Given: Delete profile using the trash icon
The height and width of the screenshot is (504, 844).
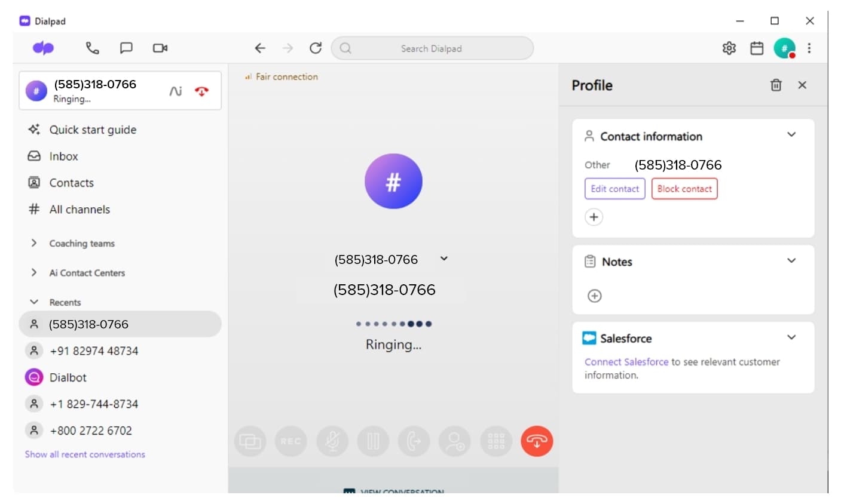Looking at the screenshot, I should point(776,85).
